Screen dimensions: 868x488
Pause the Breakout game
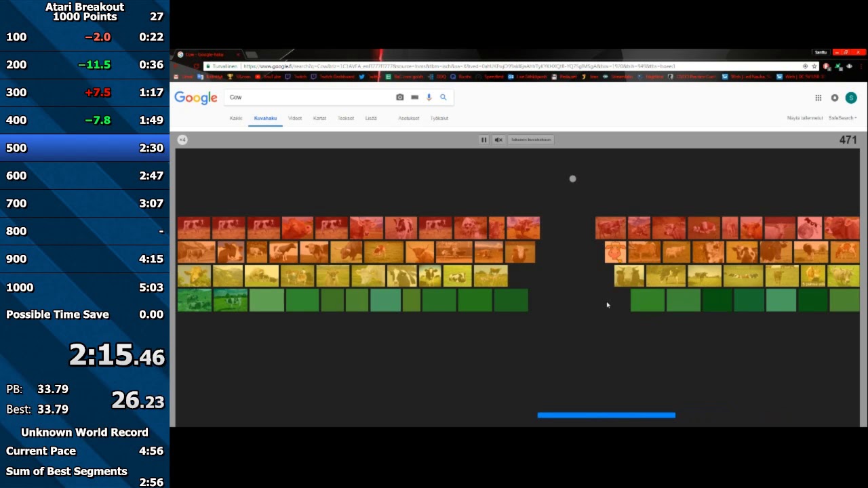(484, 140)
